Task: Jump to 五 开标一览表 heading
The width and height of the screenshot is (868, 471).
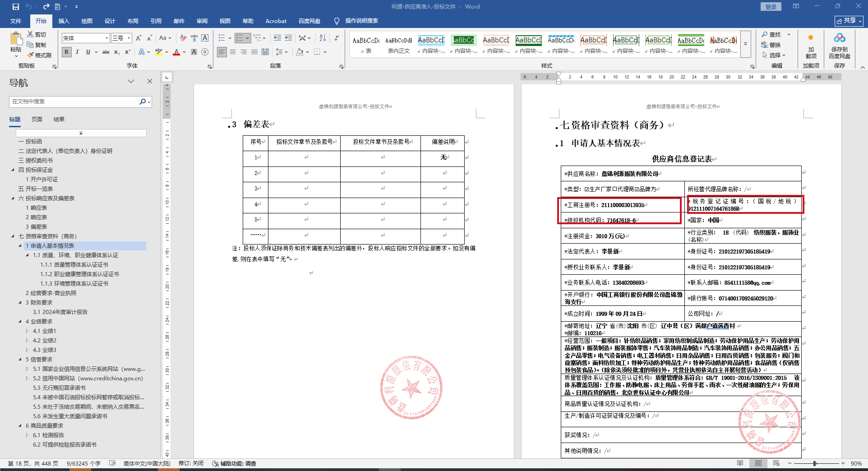Action: coord(36,189)
